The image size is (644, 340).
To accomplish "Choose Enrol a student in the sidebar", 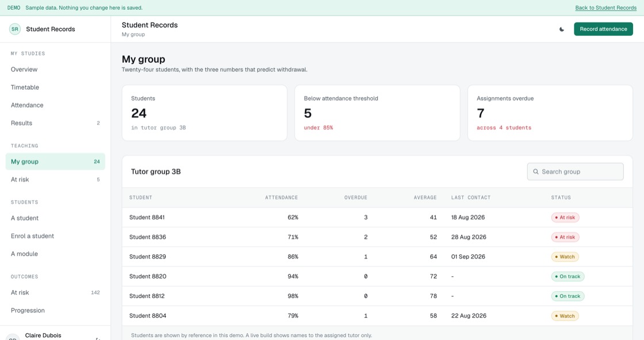I will (55, 236).
